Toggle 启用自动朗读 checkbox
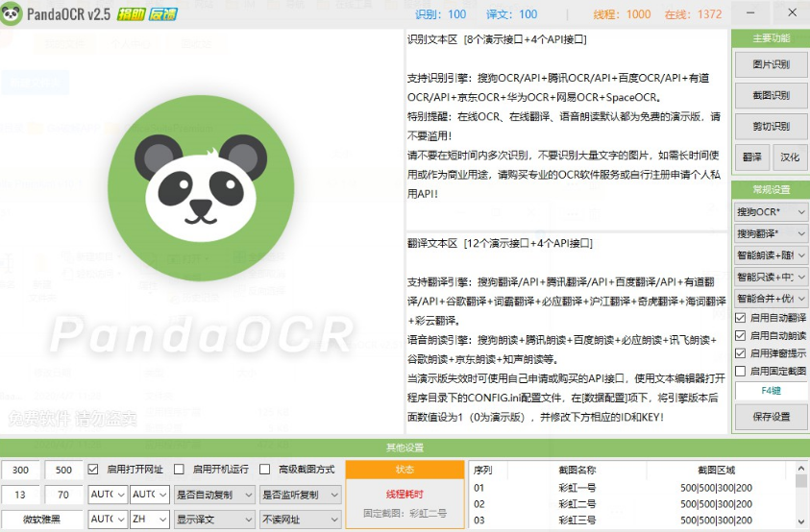Screen dimensions: 810x532 click(740, 336)
